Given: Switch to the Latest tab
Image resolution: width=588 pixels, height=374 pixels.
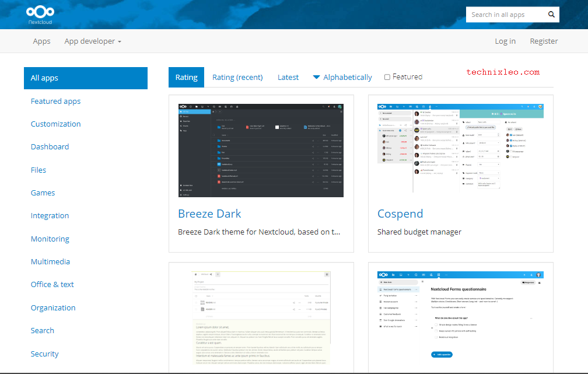Looking at the screenshot, I should coord(288,76).
